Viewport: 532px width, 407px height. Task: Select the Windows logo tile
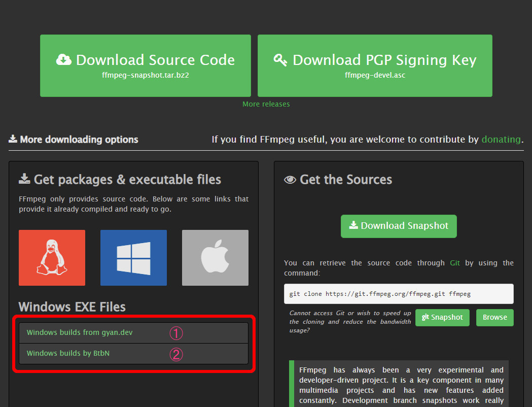133,258
